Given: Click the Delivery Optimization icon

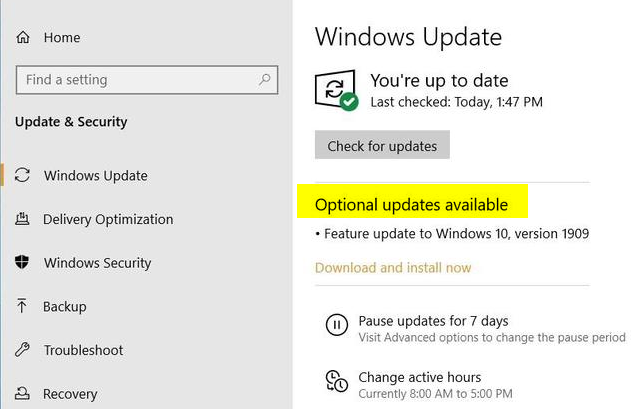Looking at the screenshot, I should click(22, 219).
